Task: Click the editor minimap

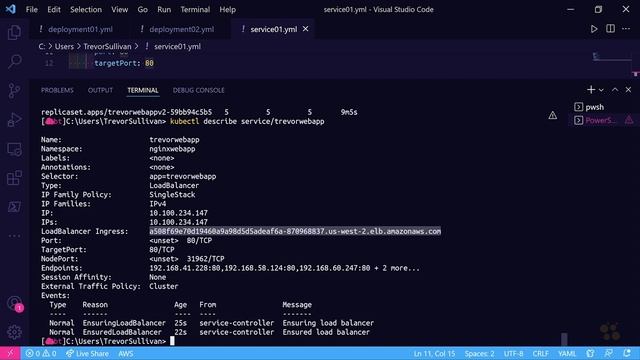Action: point(612,57)
